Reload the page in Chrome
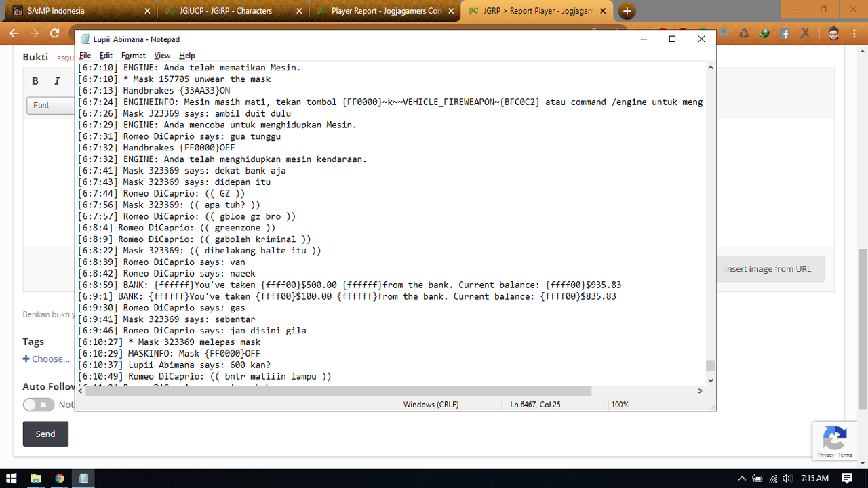The width and height of the screenshot is (868, 488). point(55,33)
